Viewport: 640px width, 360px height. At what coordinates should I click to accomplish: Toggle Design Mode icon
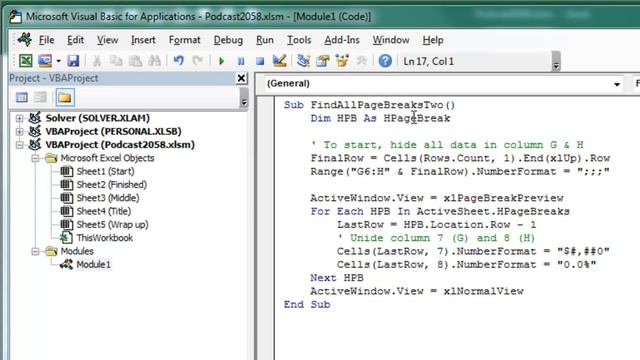[x=280, y=61]
